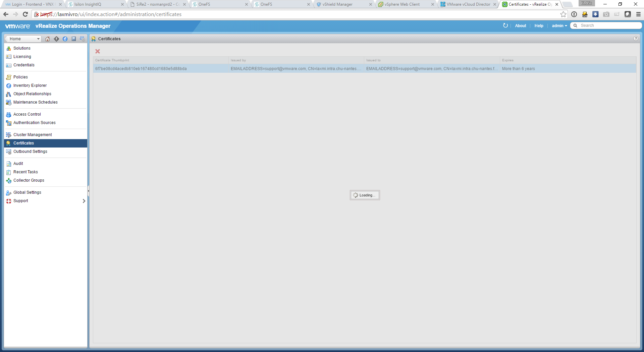The image size is (644, 352).
Task: Expand the Support submenu arrow
Action: point(84,201)
